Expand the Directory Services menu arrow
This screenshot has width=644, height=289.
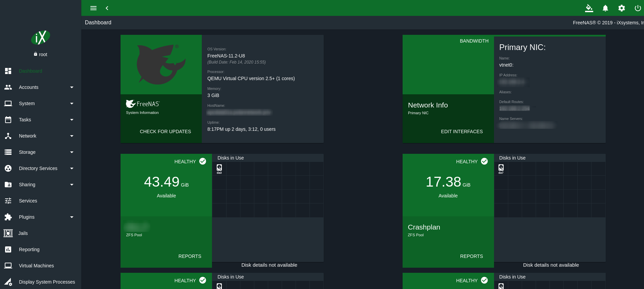tap(72, 168)
